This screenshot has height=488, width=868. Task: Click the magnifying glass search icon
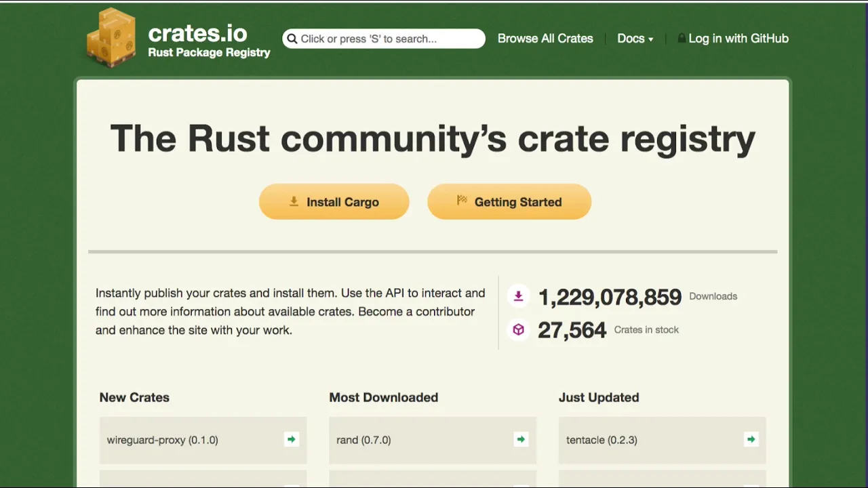(x=292, y=39)
